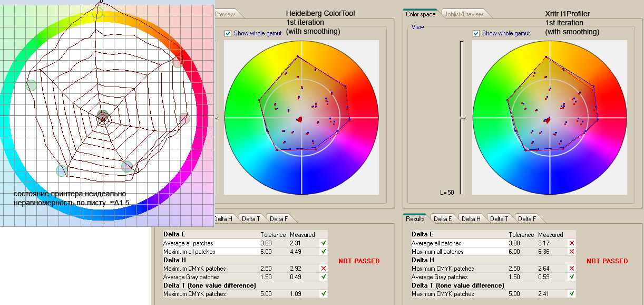Viewport: 644px width, 305px height.
Task: Click red cross beside measured 2.64
Action: tap(572, 269)
